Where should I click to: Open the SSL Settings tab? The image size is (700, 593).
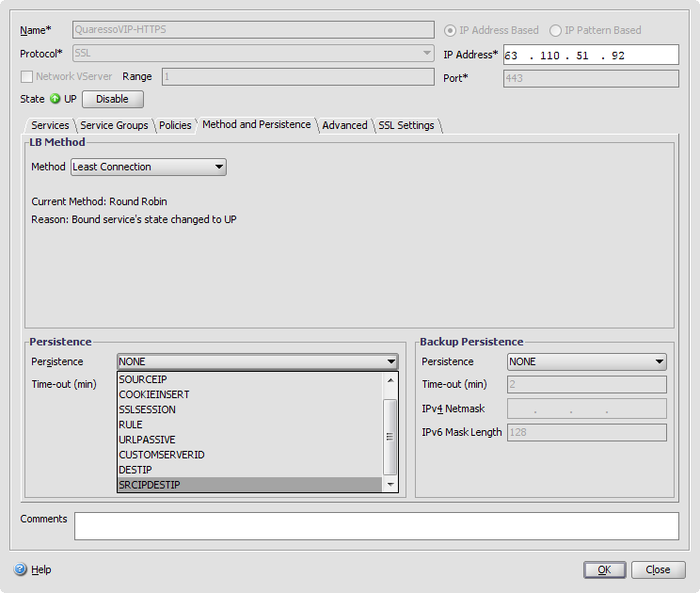pos(406,125)
